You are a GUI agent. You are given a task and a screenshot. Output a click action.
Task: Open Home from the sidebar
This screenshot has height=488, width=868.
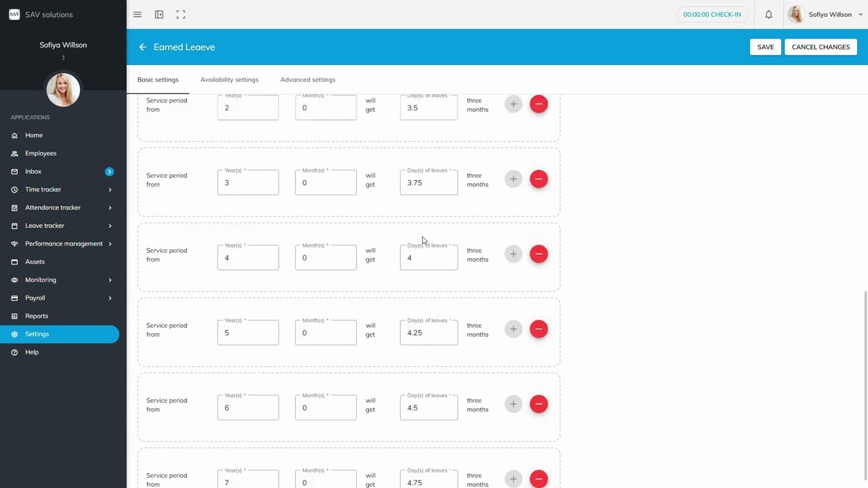34,136
